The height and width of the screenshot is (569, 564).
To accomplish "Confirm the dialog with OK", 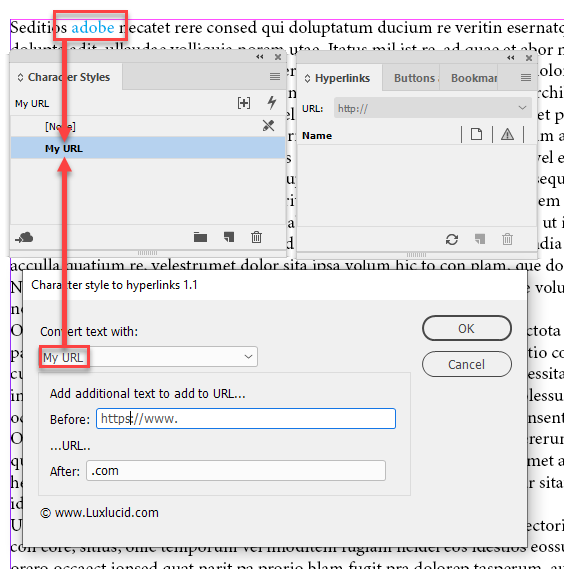I will tap(467, 328).
